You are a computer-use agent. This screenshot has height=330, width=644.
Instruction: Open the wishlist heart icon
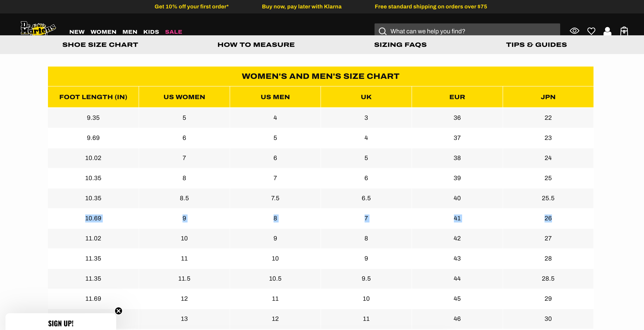click(x=591, y=31)
